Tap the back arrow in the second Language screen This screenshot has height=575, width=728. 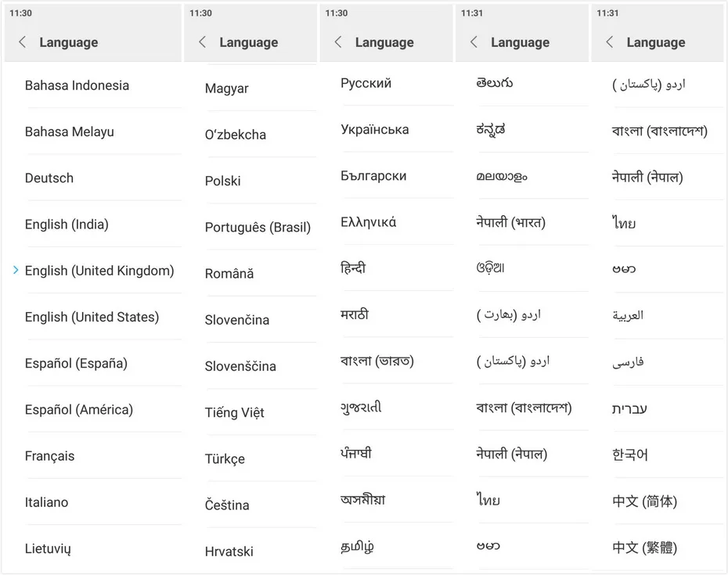point(202,42)
